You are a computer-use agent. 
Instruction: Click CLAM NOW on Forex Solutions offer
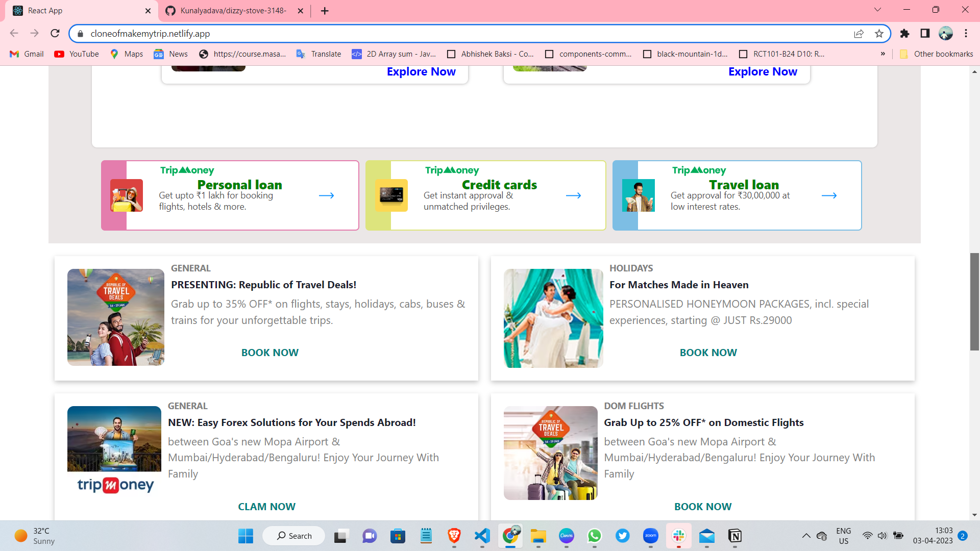[x=266, y=507]
